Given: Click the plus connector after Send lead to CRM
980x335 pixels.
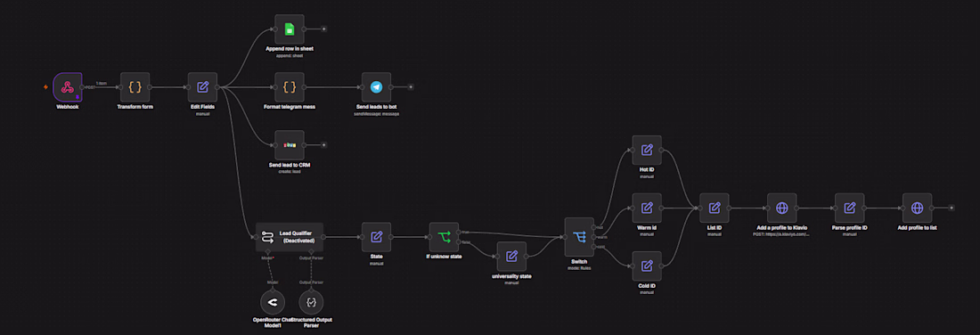Looking at the screenshot, I should coord(323,145).
